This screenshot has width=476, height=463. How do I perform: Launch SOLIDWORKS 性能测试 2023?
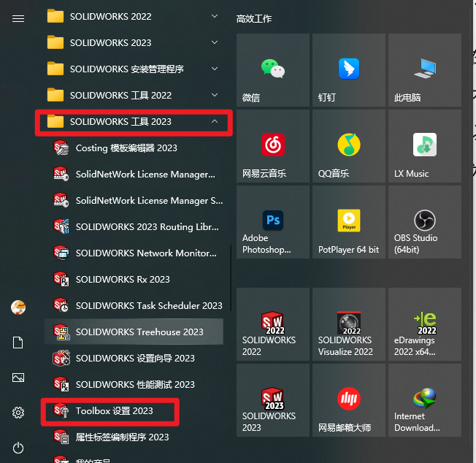tap(134, 384)
